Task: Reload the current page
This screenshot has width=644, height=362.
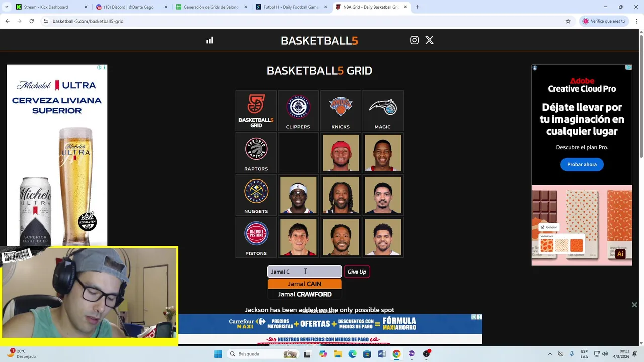Action: click(31, 21)
